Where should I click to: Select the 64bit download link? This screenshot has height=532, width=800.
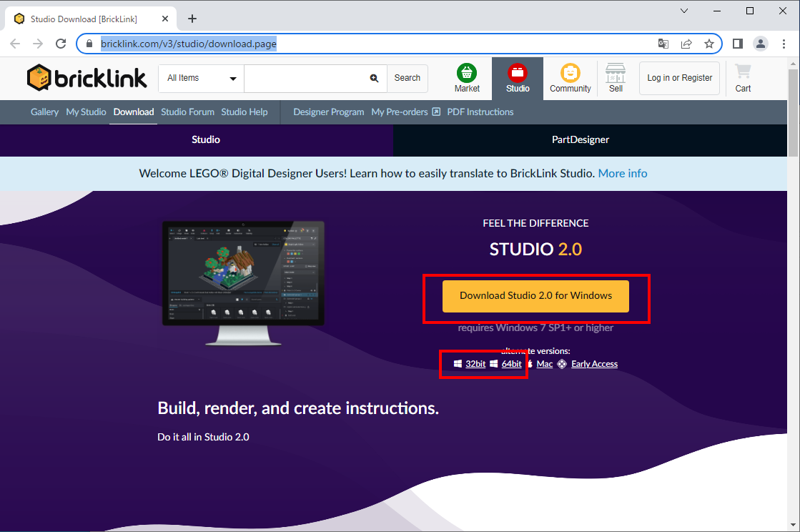511,364
